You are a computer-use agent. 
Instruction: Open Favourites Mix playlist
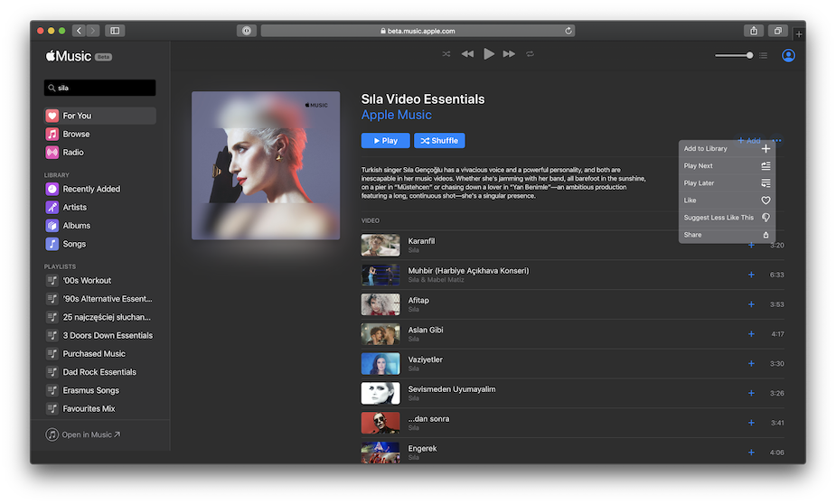click(x=99, y=408)
